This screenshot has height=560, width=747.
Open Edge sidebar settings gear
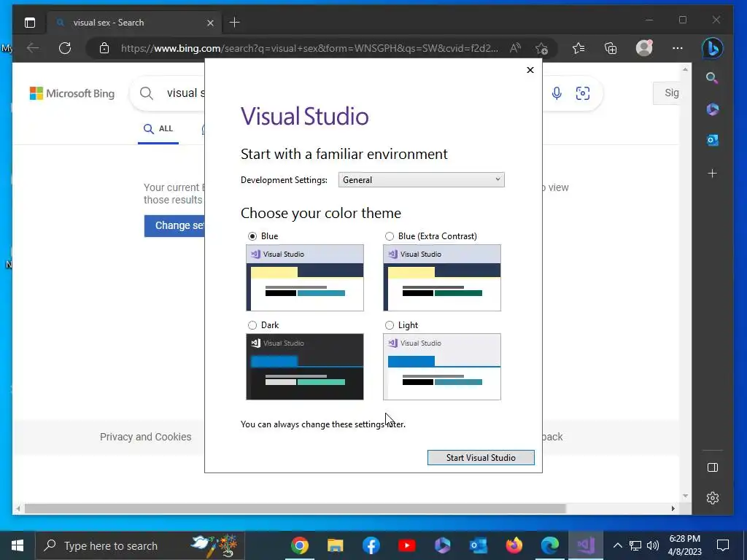coord(713,498)
